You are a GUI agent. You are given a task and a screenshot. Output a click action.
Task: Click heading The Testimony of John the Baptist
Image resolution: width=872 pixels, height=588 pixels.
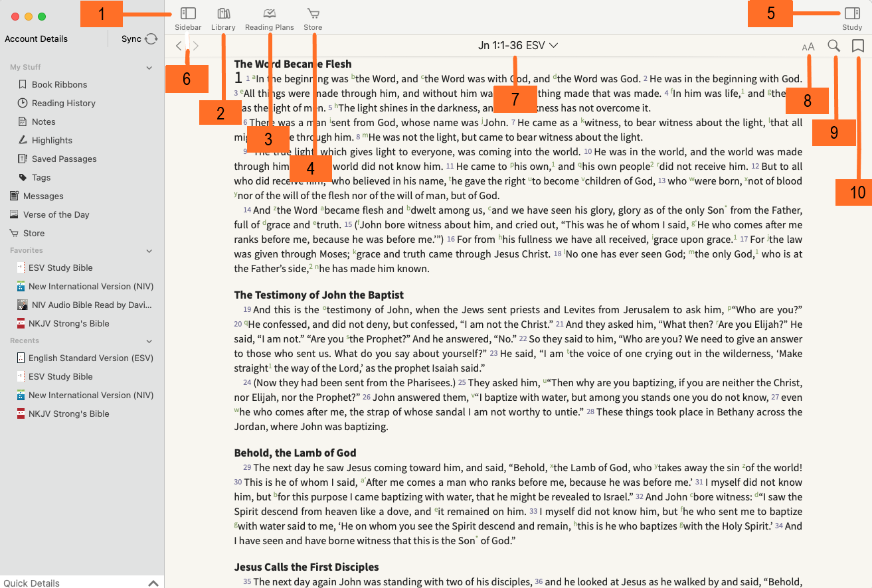coord(319,295)
